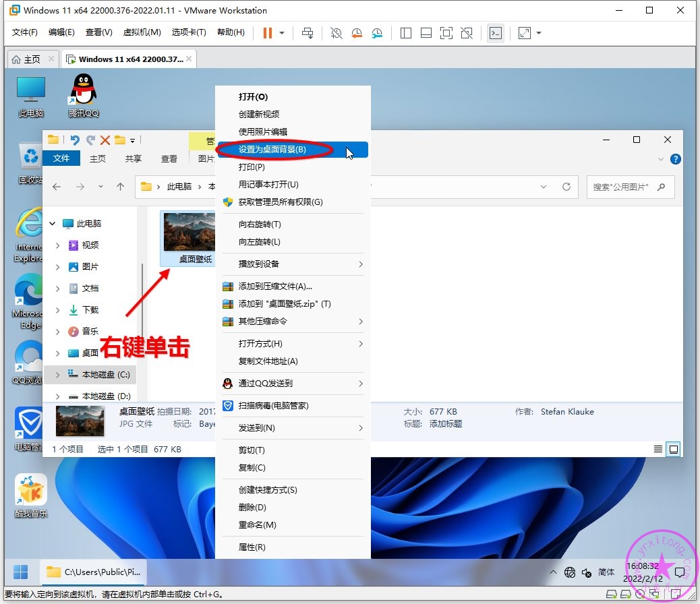Open the snapshot manager icon

[x=377, y=33]
